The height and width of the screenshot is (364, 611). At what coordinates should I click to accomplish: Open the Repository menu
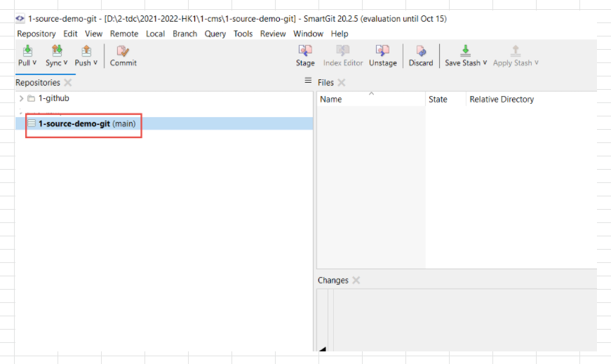click(x=36, y=34)
